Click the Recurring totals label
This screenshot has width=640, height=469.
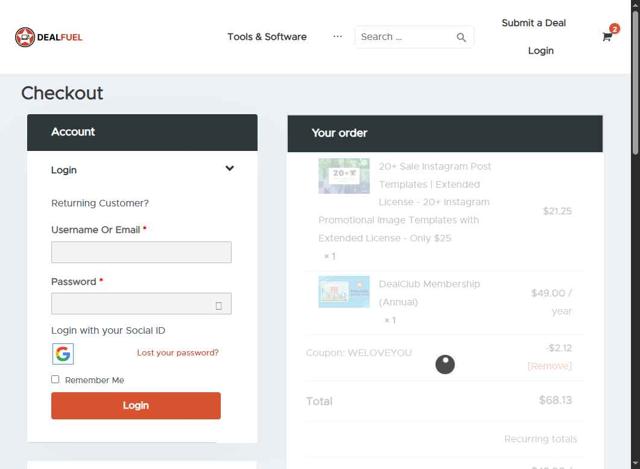(540, 439)
